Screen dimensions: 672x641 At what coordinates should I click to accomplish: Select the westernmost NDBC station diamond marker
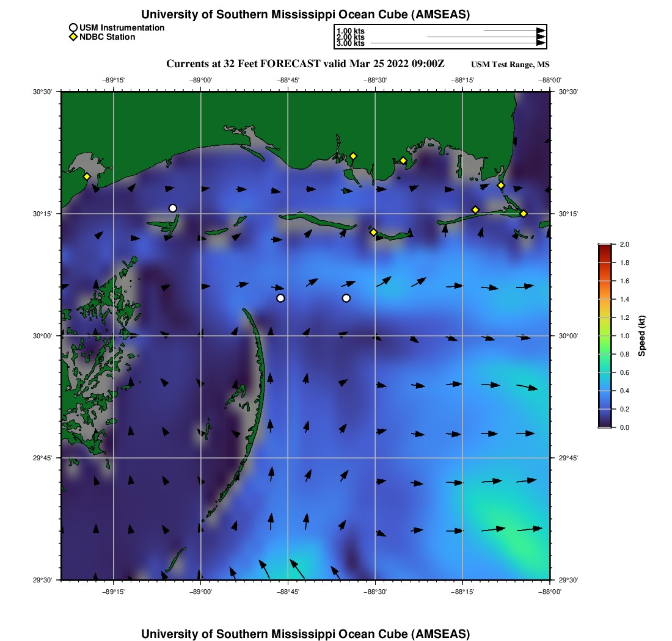click(x=87, y=176)
